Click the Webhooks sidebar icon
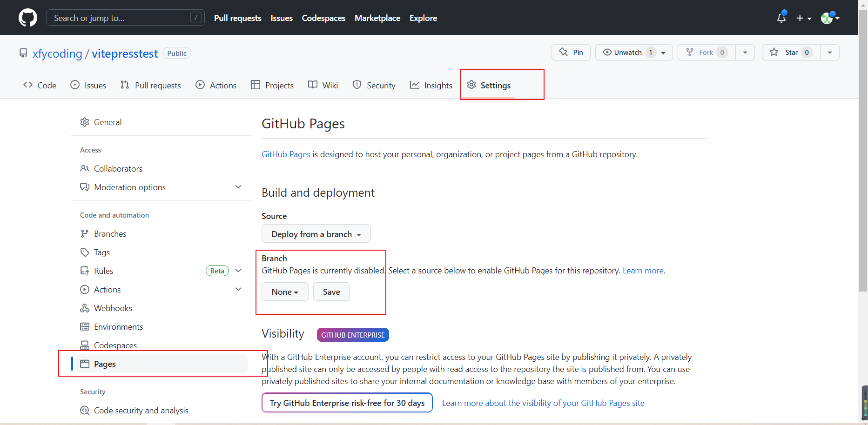The height and width of the screenshot is (425, 868). (x=85, y=308)
